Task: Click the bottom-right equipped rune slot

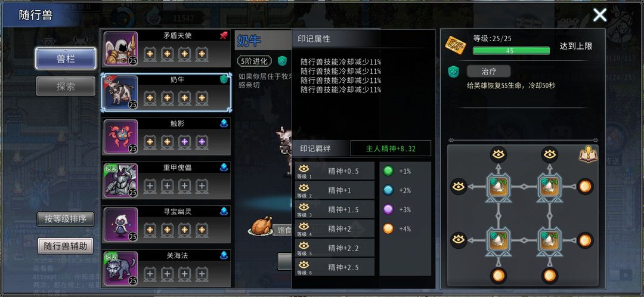Action: point(550,241)
